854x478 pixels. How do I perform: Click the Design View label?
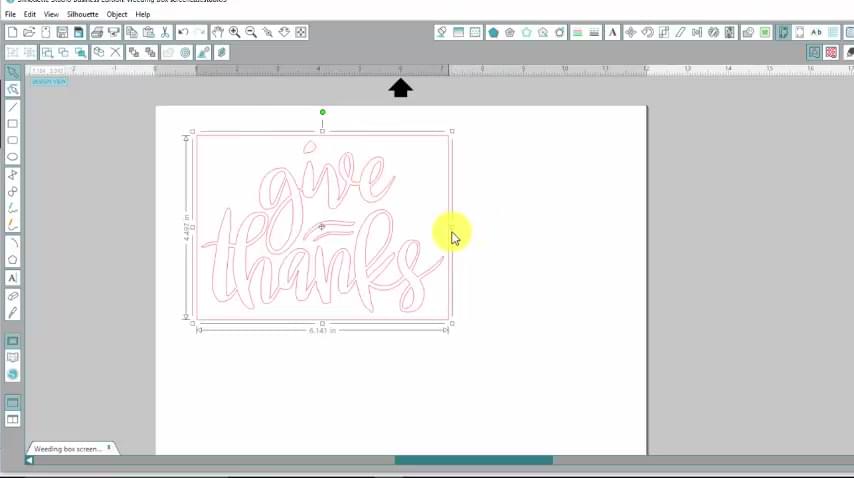click(49, 82)
